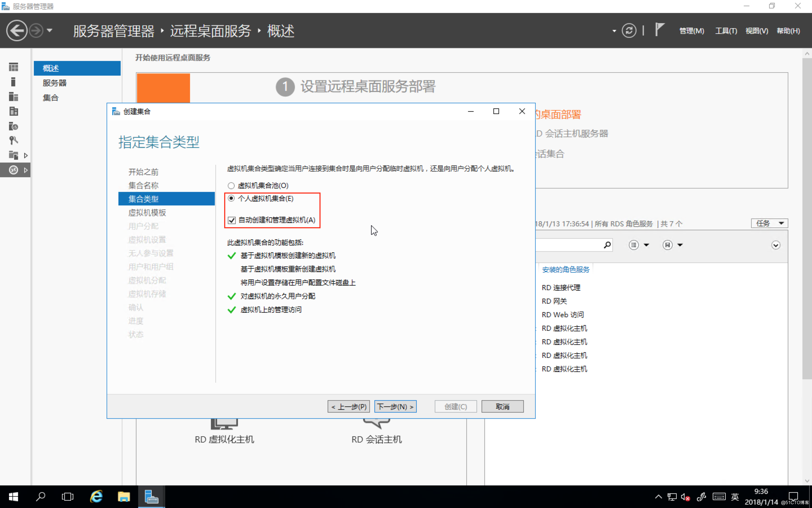Image resolution: width=812 pixels, height=508 pixels.
Task: Open the dropdown arrow next to list criteria icon
Action: point(646,245)
